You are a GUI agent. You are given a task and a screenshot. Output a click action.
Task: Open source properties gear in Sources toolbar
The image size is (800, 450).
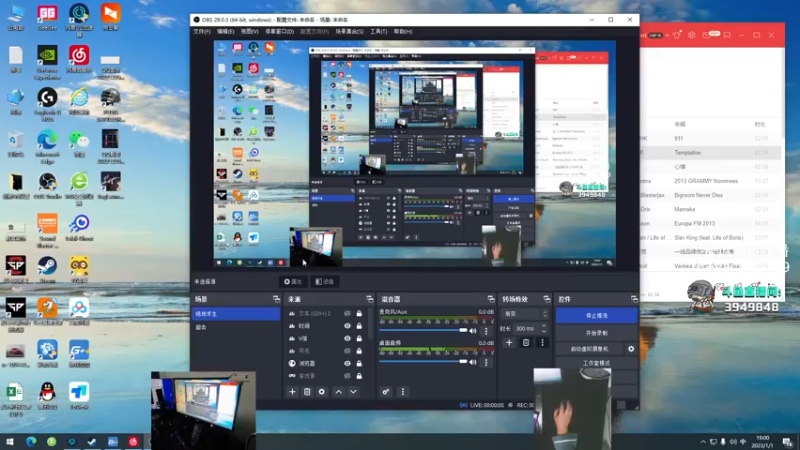tap(321, 392)
